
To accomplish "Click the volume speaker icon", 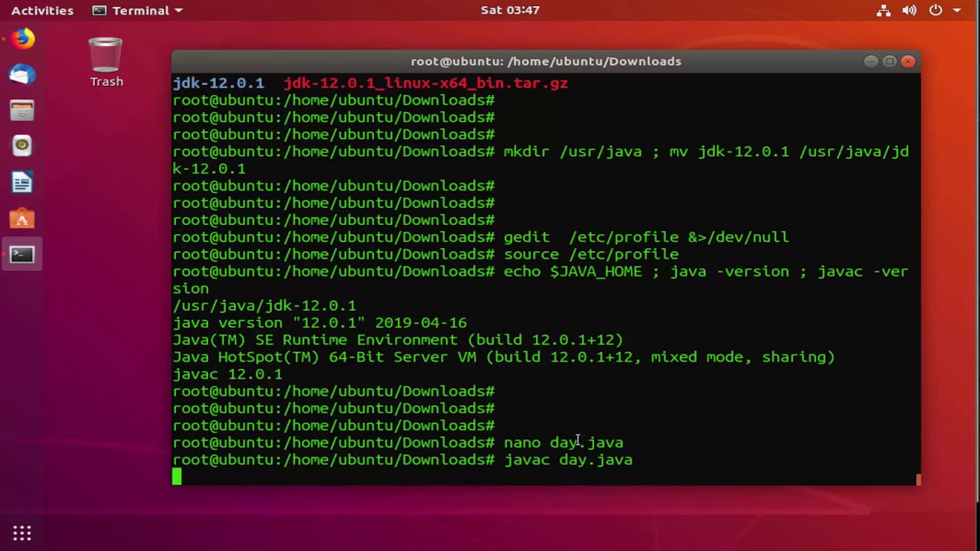I will [910, 11].
